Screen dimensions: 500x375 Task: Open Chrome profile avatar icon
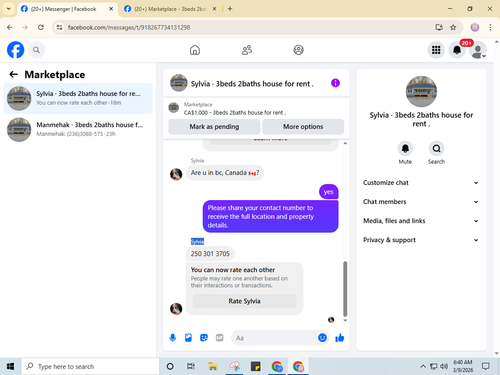475,27
